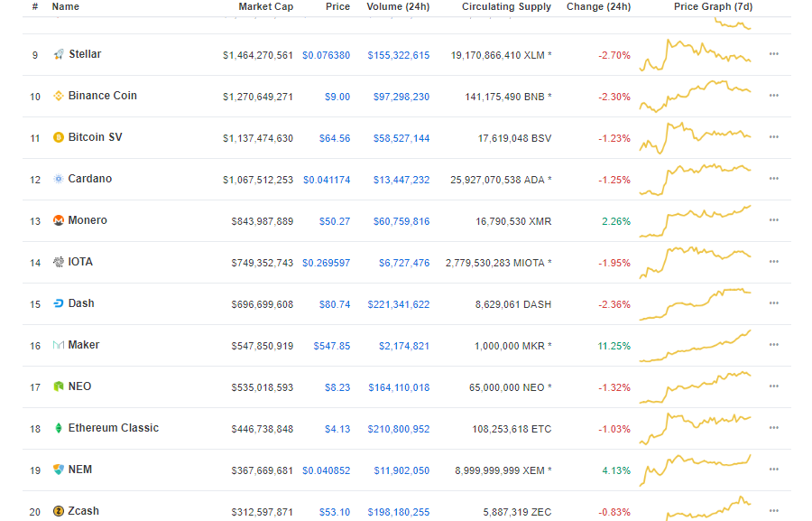Open Maker's 7-day price graph

[x=695, y=346]
